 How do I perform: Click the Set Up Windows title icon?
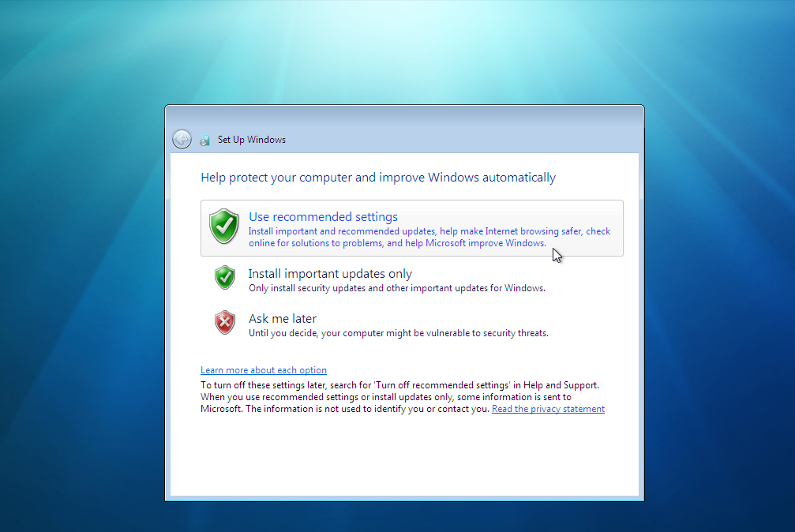click(204, 140)
